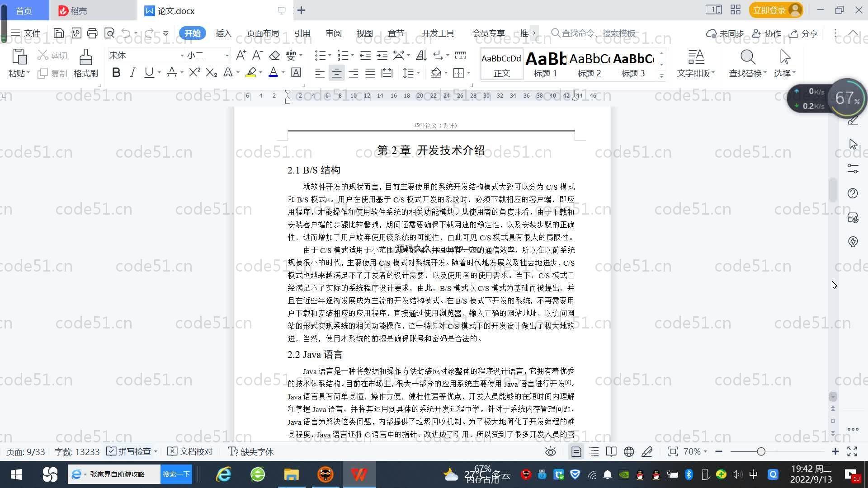Open Numbering list dropdown

(352, 56)
